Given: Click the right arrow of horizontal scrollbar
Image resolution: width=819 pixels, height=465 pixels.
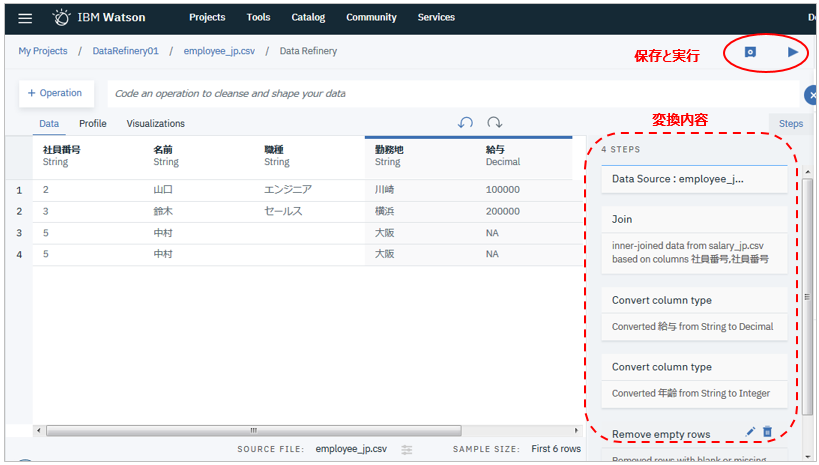Looking at the screenshot, I should [576, 431].
